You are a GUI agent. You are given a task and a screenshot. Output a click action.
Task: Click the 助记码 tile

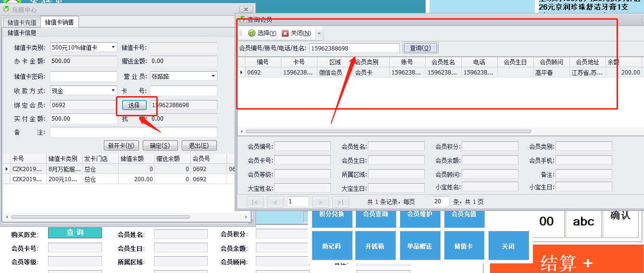click(332, 246)
